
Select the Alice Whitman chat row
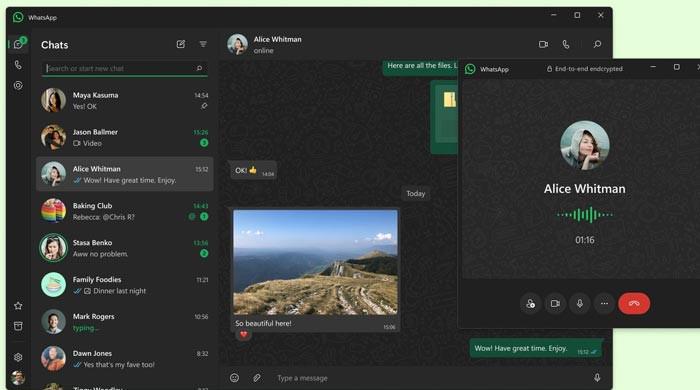[125, 174]
